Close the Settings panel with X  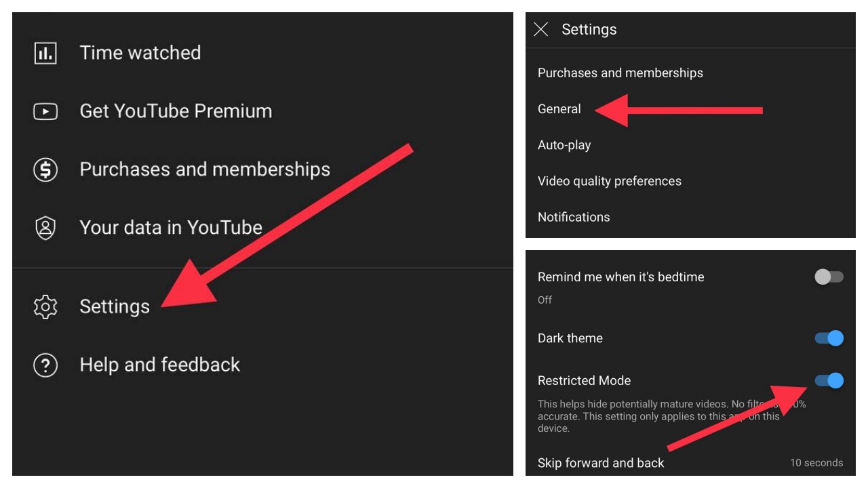pyautogui.click(x=540, y=29)
